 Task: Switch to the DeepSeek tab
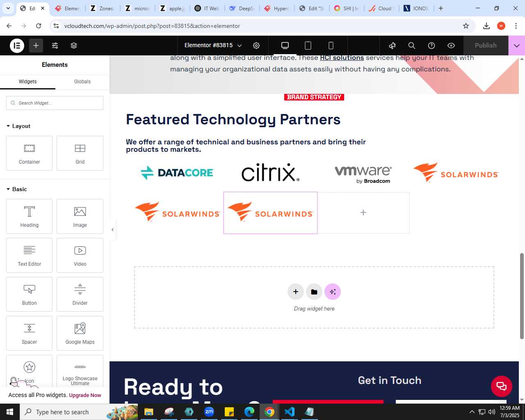pyautogui.click(x=242, y=8)
